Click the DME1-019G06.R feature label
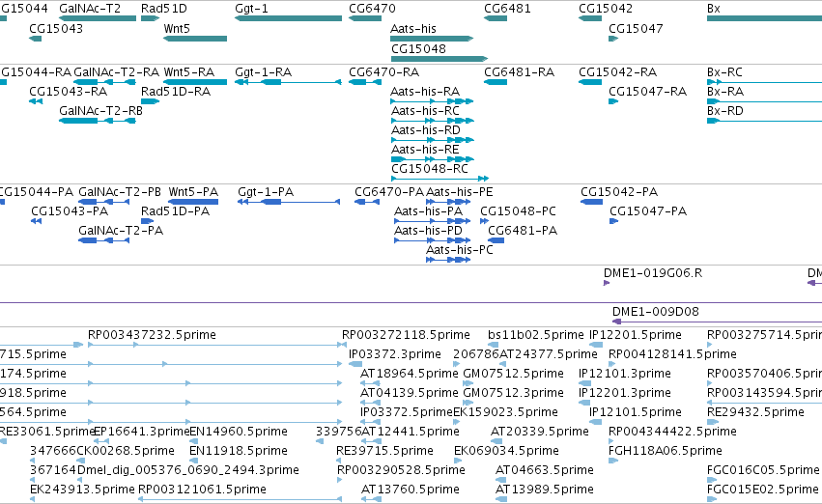Viewport: 822px width, 504px height. (x=653, y=273)
